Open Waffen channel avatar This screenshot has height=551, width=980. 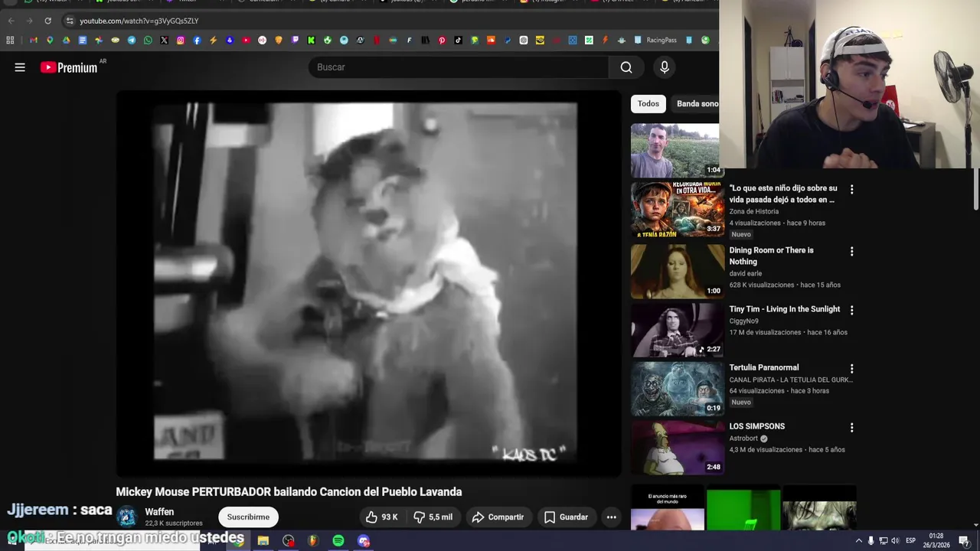tap(127, 517)
